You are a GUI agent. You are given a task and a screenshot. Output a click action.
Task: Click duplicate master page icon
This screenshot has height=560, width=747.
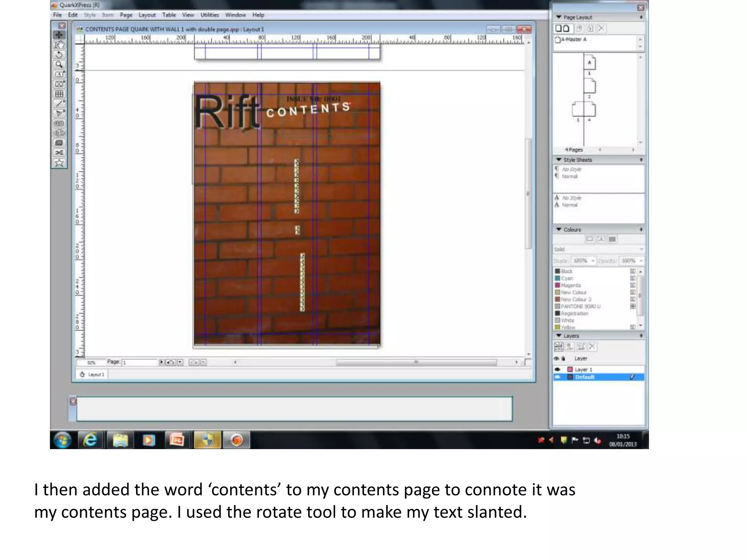pos(579,28)
